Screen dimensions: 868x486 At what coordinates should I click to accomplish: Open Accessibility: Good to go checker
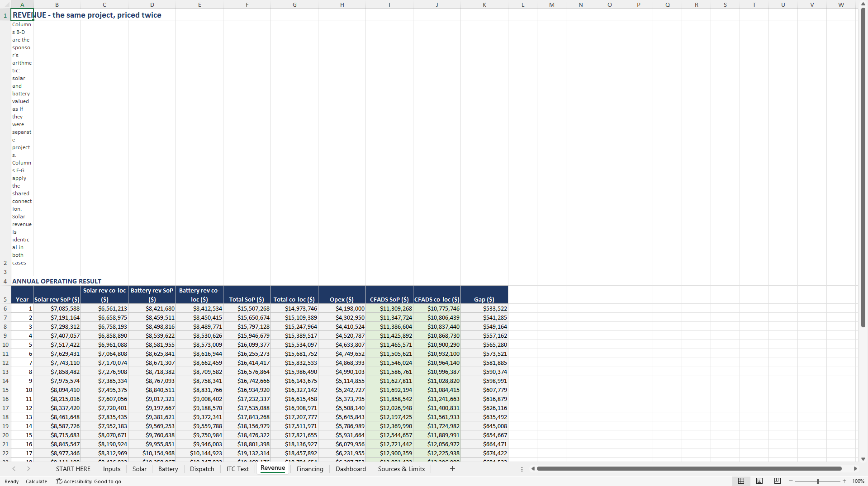[89, 481]
